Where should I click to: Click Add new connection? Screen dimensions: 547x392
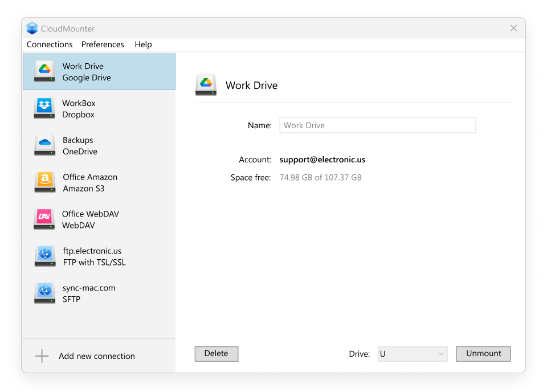tap(97, 356)
